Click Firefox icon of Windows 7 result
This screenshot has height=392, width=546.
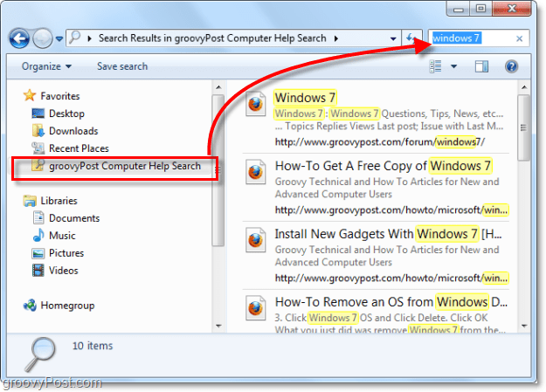click(256, 104)
